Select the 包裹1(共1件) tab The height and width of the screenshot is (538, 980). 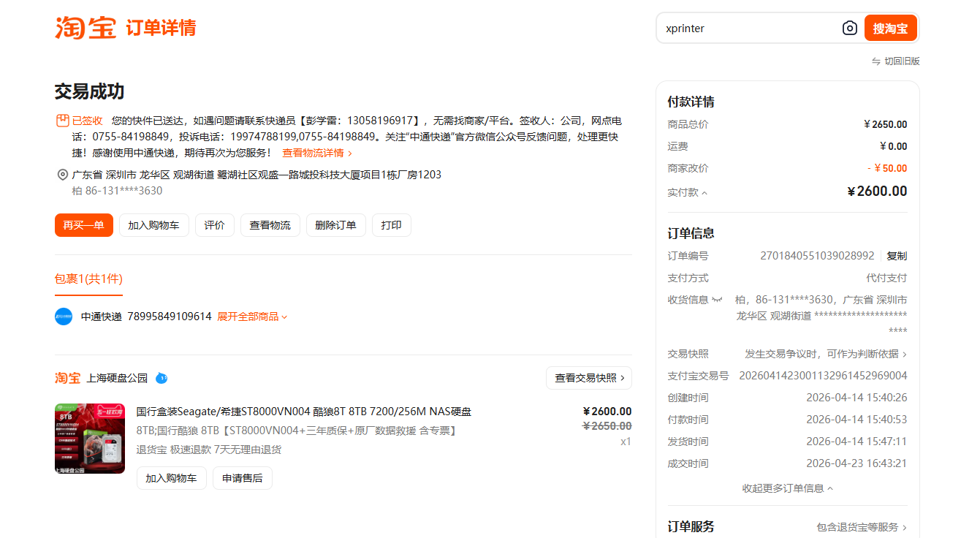[x=88, y=279]
